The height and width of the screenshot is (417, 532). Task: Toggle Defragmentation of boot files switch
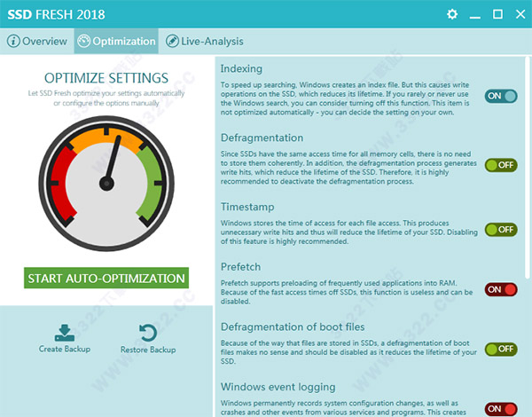501,349
